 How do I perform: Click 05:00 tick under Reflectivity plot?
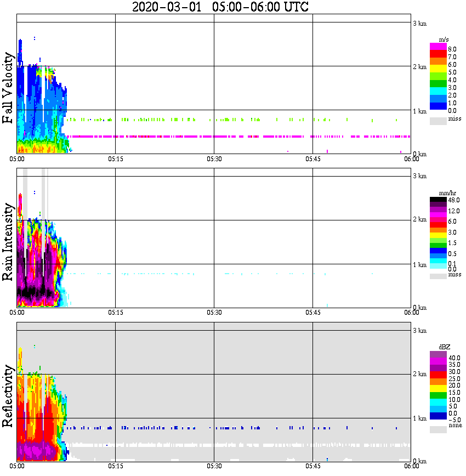17,466
